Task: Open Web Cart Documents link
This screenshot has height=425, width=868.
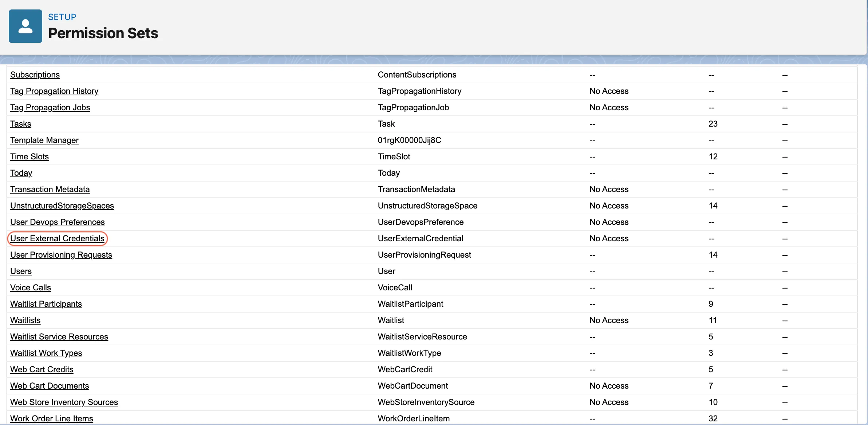Action: pyautogui.click(x=50, y=386)
